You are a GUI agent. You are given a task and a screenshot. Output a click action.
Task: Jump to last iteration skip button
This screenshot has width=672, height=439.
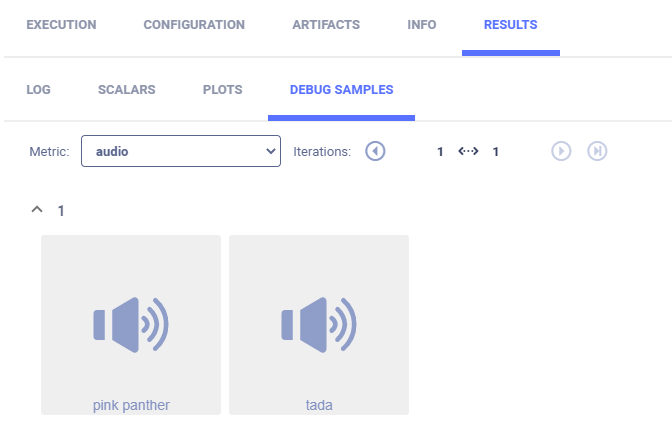[x=597, y=151]
